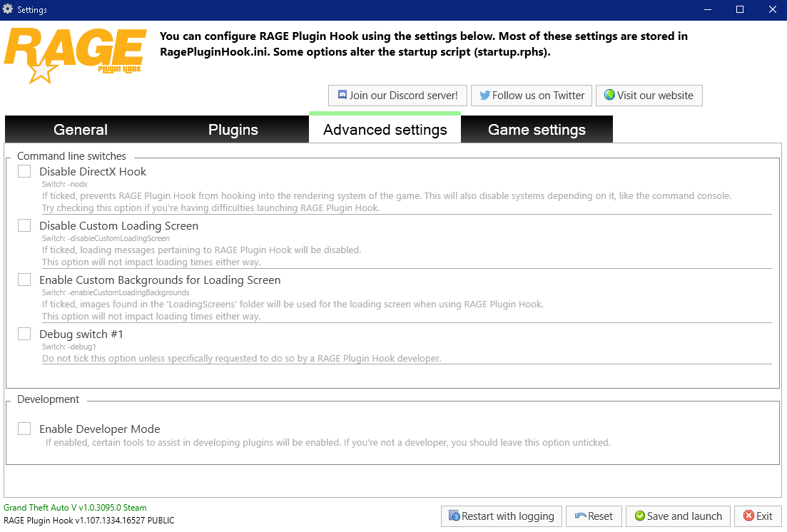787x532 pixels.
Task: Open the Plugins tab
Action: click(x=233, y=130)
